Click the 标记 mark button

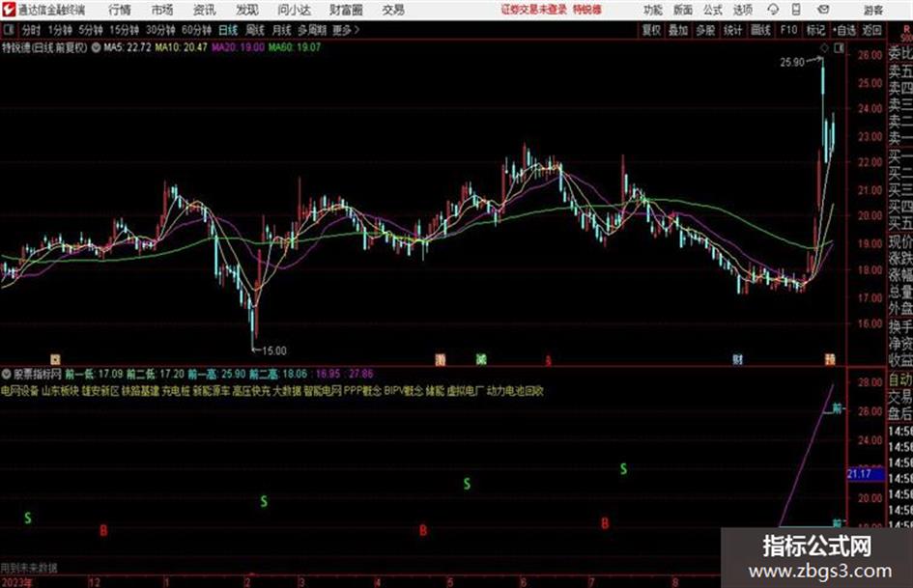[x=815, y=30]
